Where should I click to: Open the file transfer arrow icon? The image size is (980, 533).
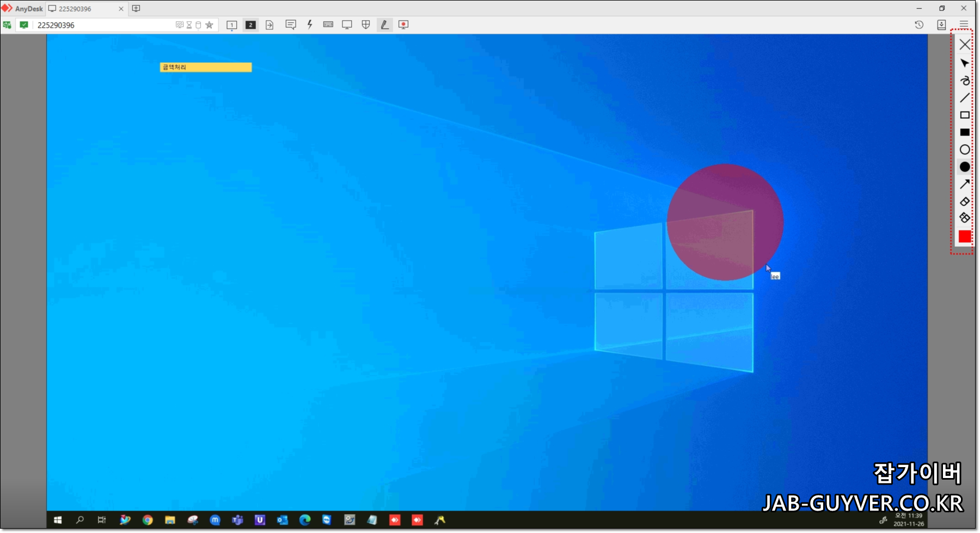269,25
